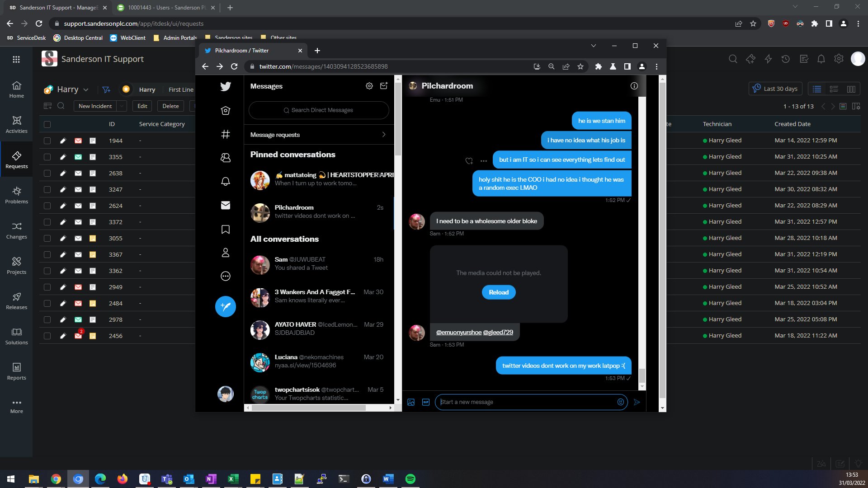Open Pilchardroom conversation info icon
Viewport: 868px width, 488px height.
634,86
